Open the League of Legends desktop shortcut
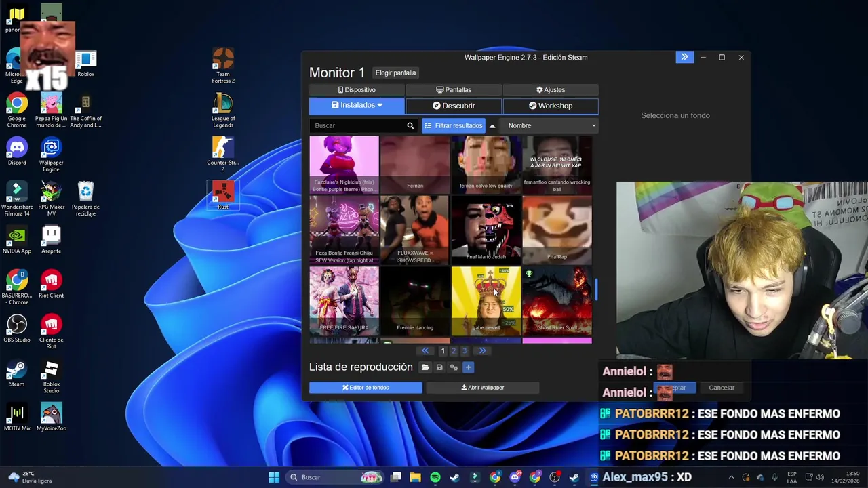868x488 pixels. pos(223,110)
